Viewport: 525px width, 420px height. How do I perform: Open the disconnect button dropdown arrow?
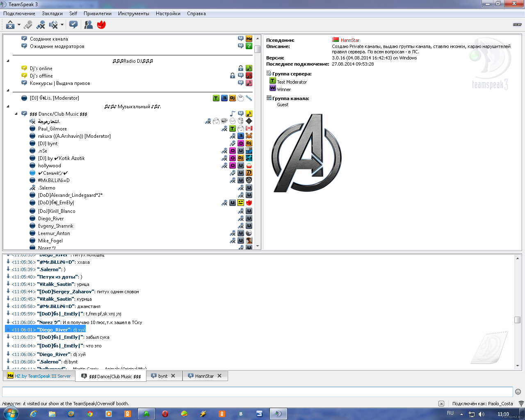point(19,25)
